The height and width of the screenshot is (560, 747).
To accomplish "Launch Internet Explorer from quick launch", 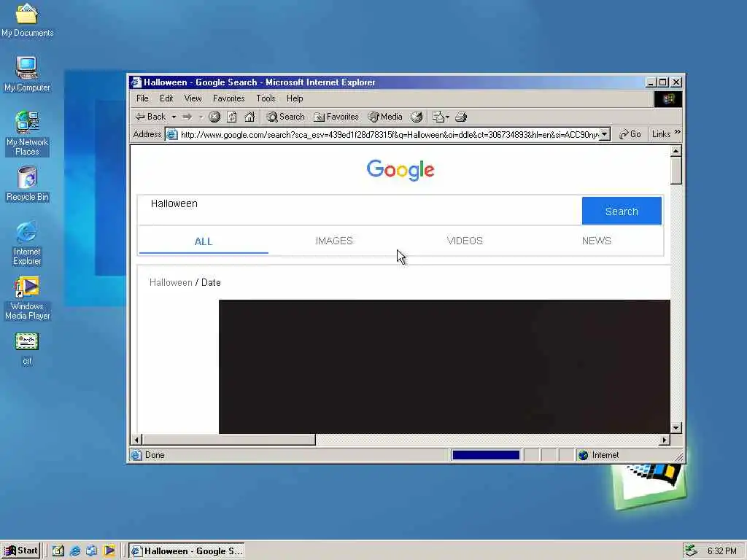I will (75, 551).
